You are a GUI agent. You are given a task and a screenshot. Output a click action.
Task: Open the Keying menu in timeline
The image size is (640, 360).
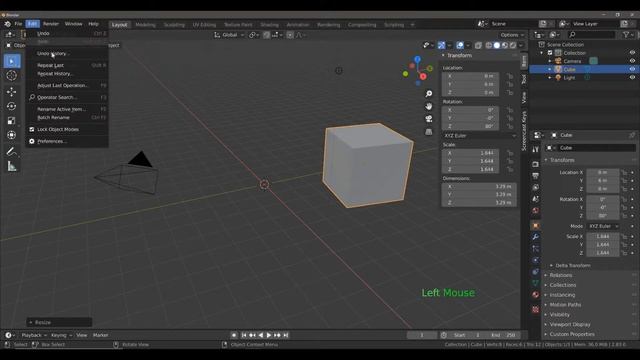tap(61, 335)
